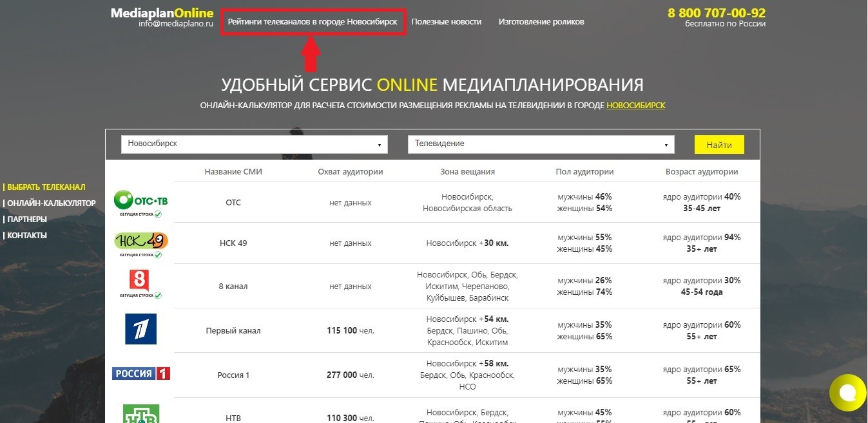Viewport: 868px width, 423px height.
Task: Expand the Телевидение media type dropdown
Action: [x=541, y=144]
